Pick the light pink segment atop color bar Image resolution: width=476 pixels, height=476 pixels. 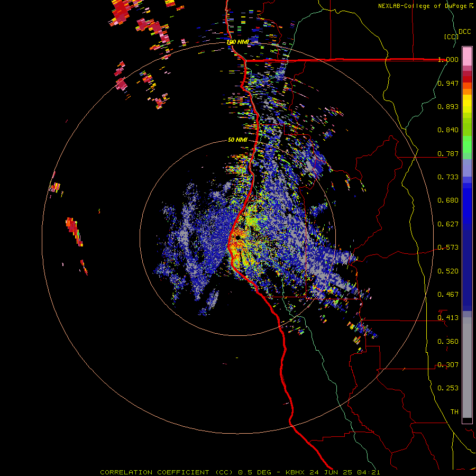(467, 57)
